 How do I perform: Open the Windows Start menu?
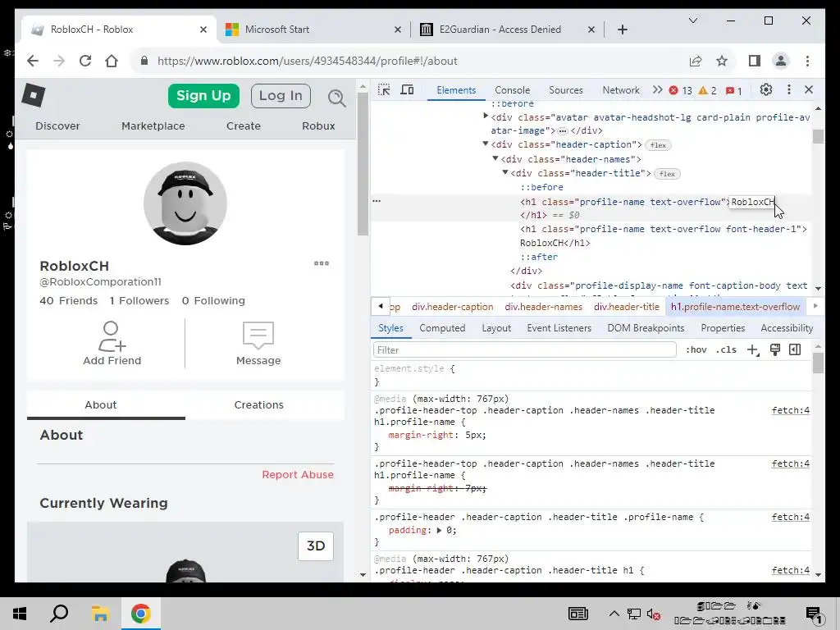20,614
